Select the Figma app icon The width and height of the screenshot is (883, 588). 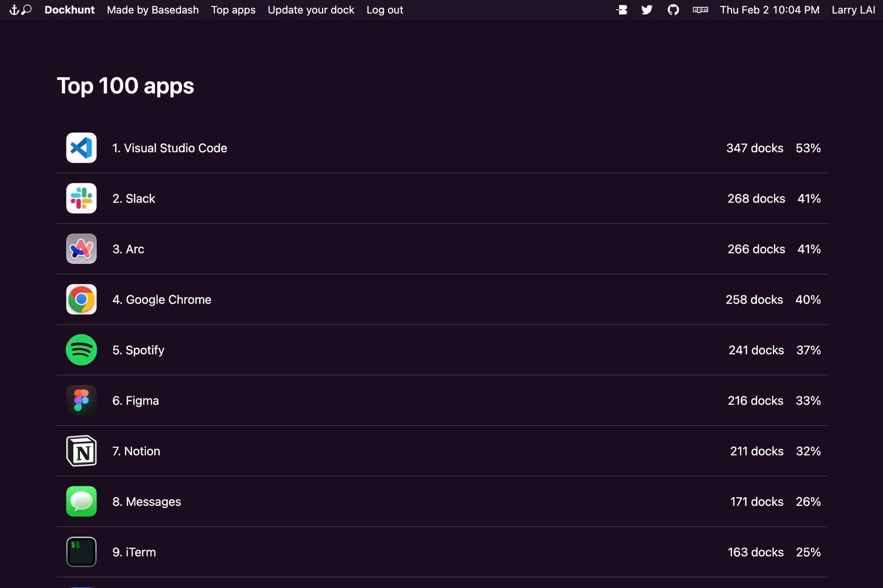[81, 400]
